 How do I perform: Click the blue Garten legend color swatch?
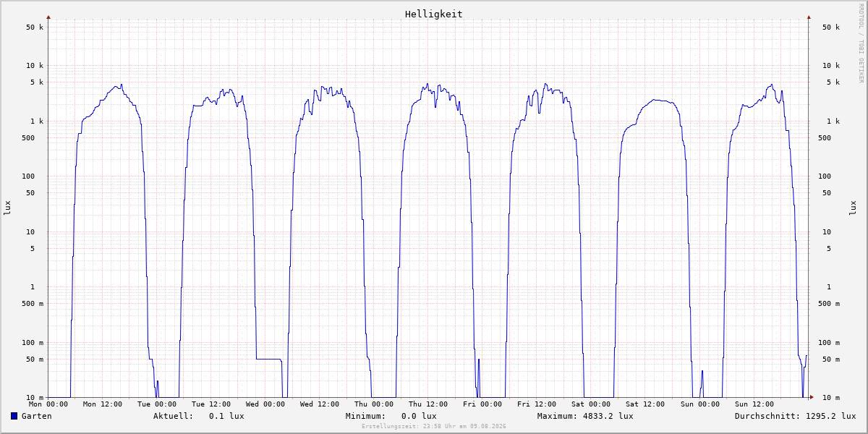[14, 416]
